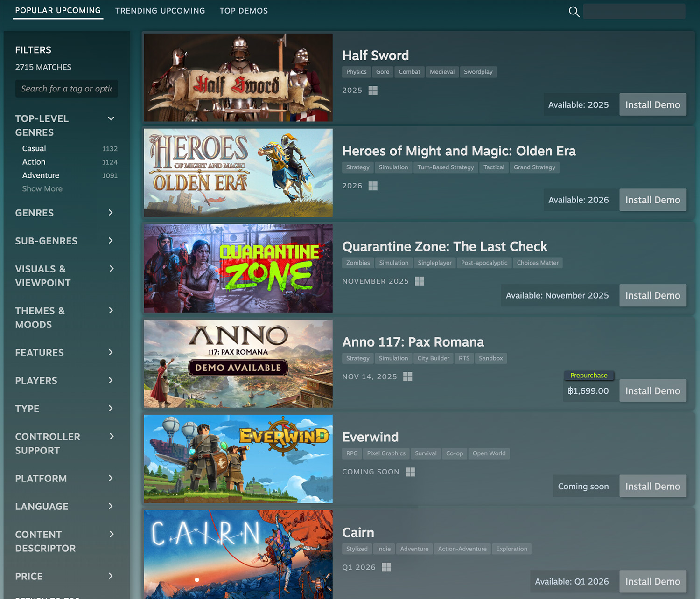Click the search magnifier icon
This screenshot has height=599, width=700.
point(574,12)
